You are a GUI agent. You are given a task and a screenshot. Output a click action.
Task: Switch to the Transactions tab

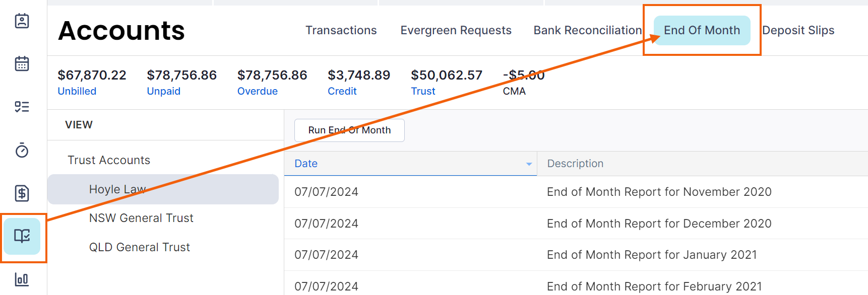(341, 30)
